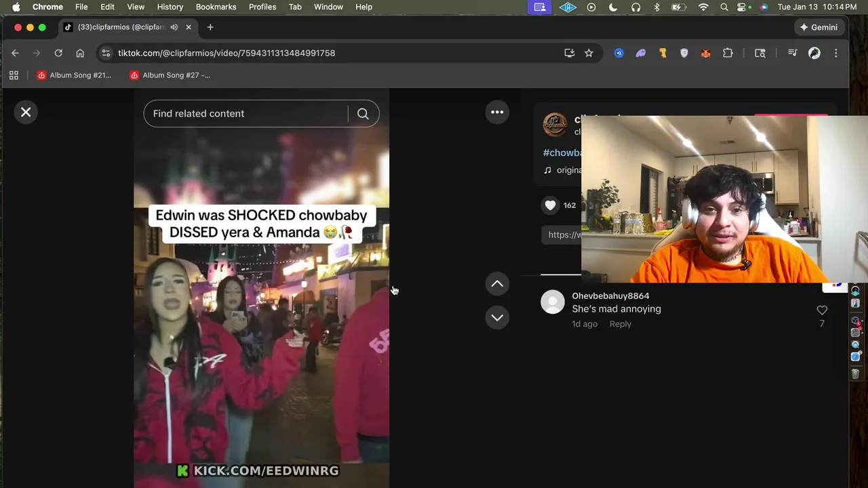Like the video with the heart icon
Screen dimensions: 868x488
[550, 205]
